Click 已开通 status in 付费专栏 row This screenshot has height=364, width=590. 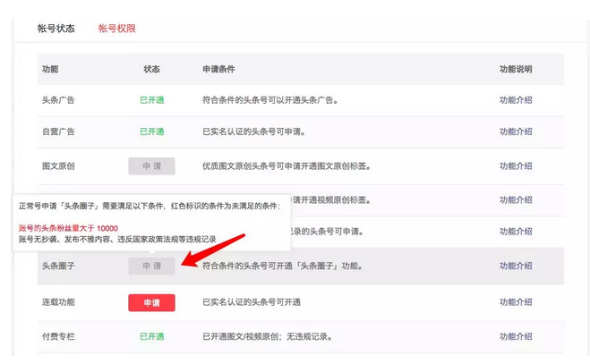[x=152, y=336]
